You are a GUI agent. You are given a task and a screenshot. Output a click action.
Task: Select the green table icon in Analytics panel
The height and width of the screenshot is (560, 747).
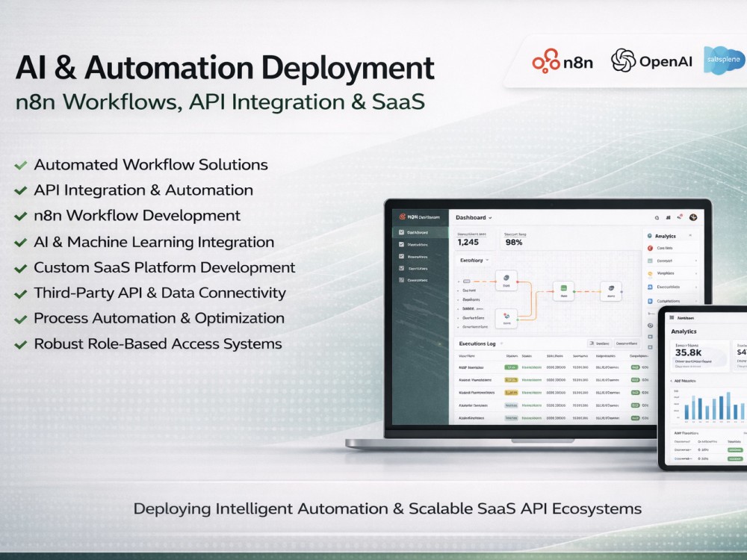tap(650, 261)
